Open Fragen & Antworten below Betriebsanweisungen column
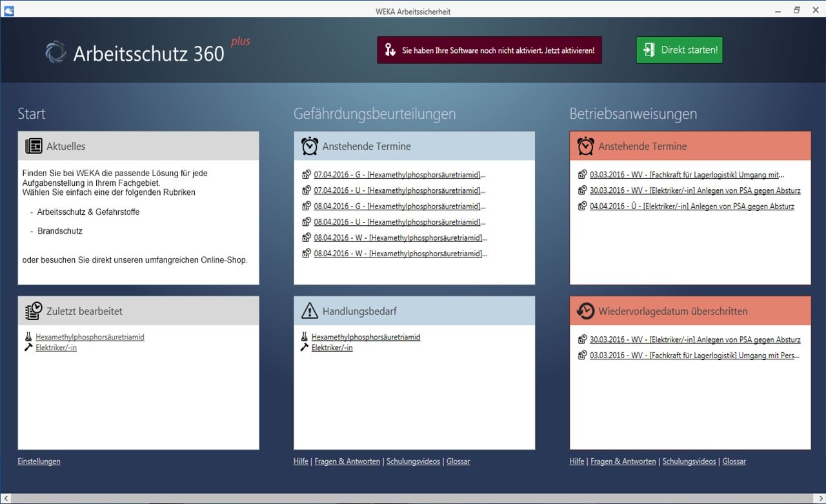The height and width of the screenshot is (504, 826). (623, 461)
